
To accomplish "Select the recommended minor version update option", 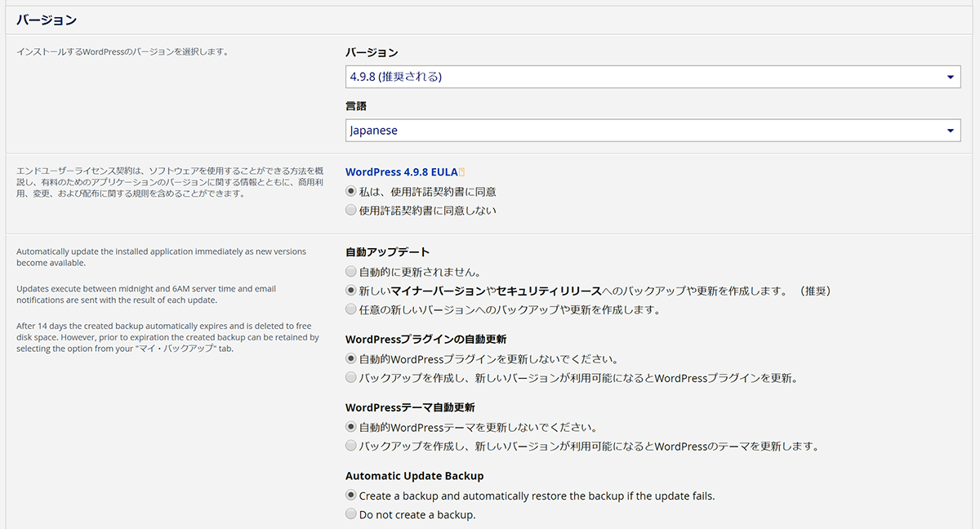I will 351,291.
